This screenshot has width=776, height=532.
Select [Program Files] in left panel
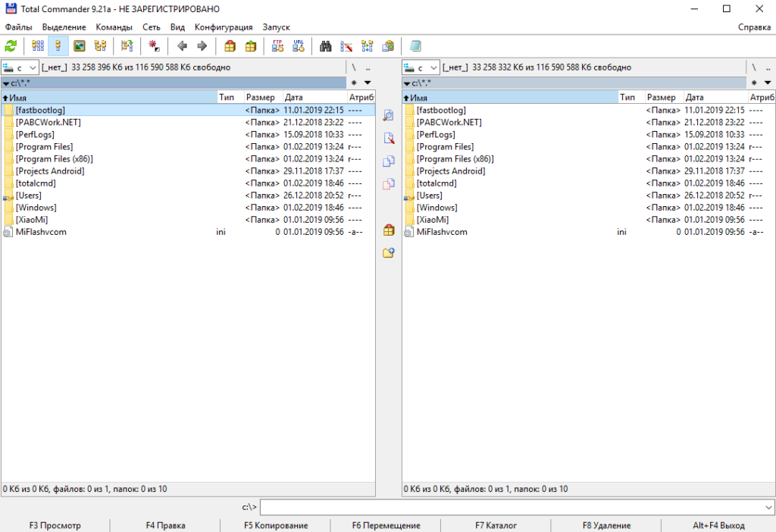click(x=188, y=146)
